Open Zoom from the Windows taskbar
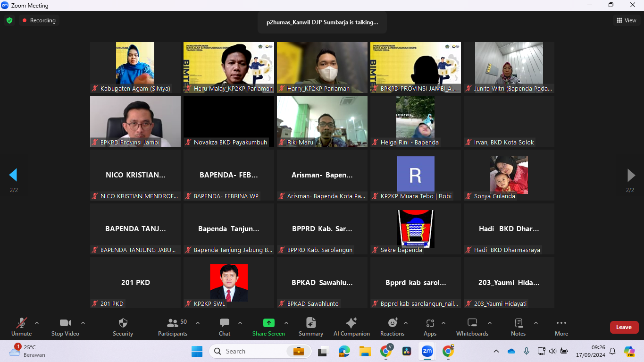The image size is (644, 362). [427, 351]
